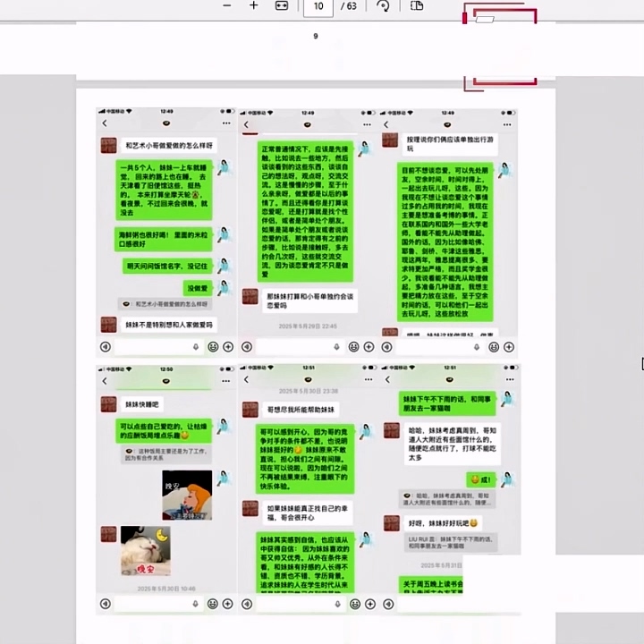Open three-dot menu in the 哈哈，妹妹考虑真周到 chat

click(x=510, y=379)
